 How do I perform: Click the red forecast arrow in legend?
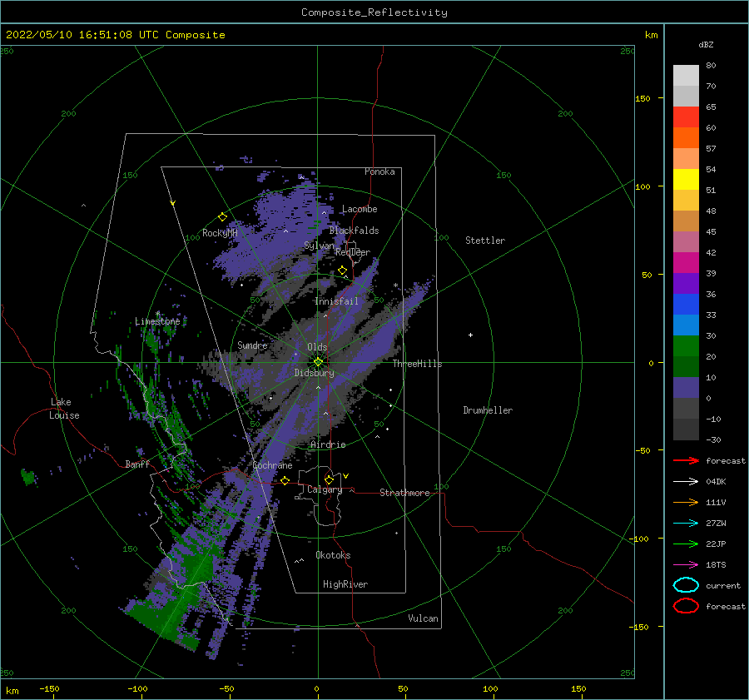[x=686, y=460]
